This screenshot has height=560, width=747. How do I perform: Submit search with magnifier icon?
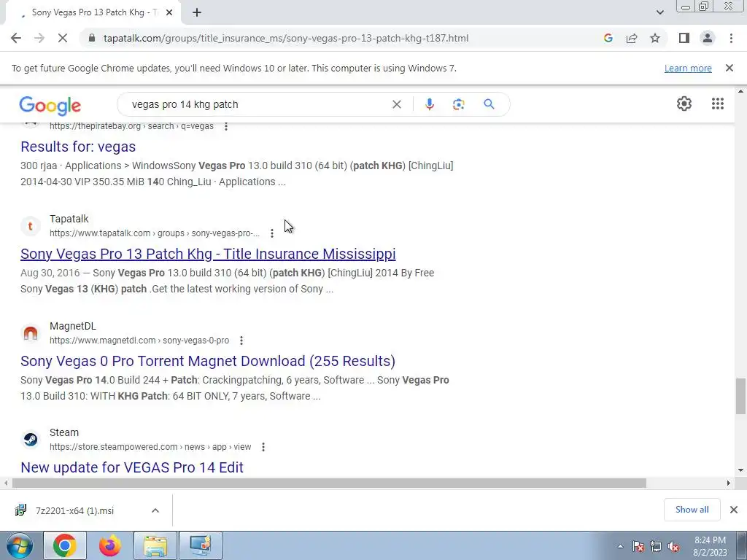pos(489,104)
